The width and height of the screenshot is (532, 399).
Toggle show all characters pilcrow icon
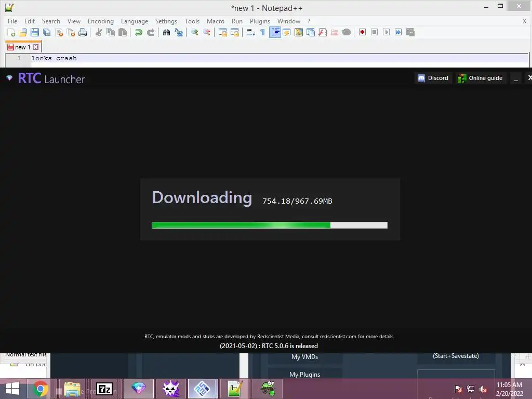point(262,32)
